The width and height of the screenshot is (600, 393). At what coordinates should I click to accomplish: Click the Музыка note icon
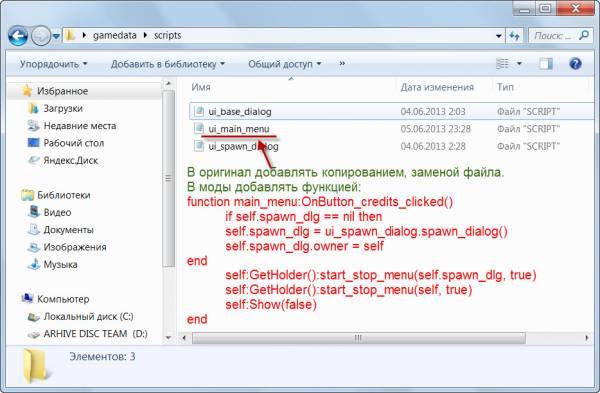34,264
